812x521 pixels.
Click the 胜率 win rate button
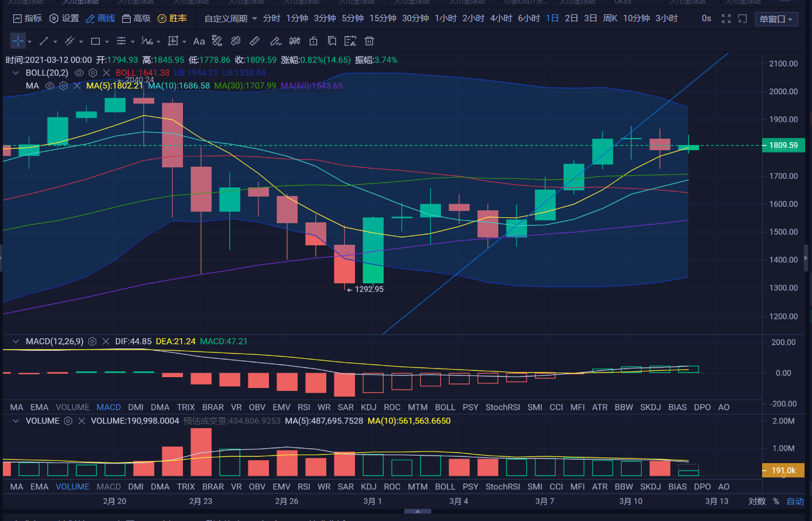tap(172, 18)
